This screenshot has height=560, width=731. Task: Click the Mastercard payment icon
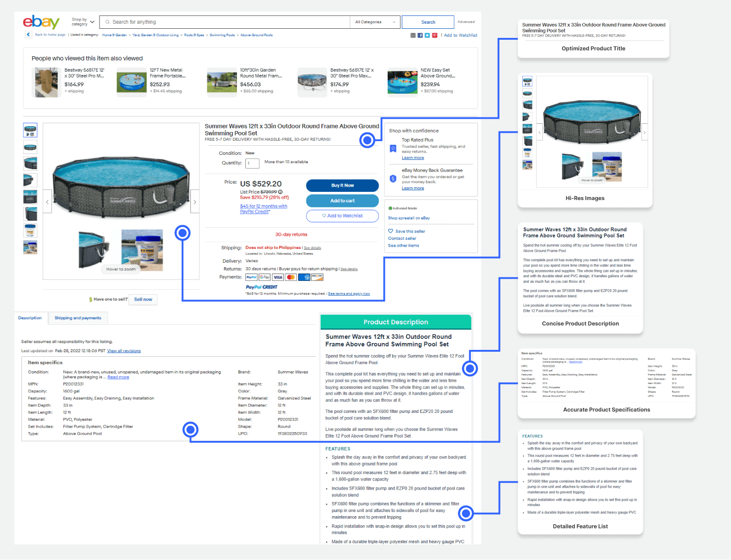291,277
